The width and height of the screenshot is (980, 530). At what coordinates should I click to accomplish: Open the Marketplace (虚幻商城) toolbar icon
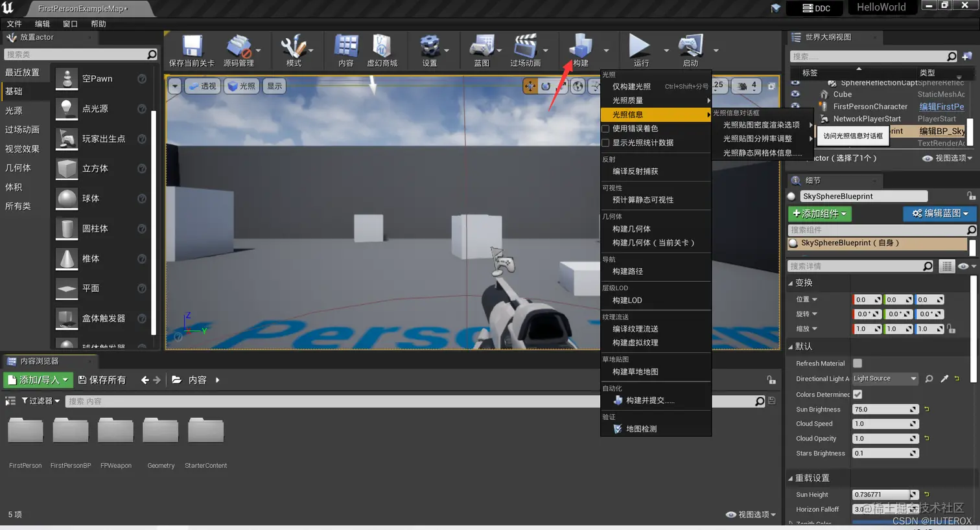click(382, 46)
